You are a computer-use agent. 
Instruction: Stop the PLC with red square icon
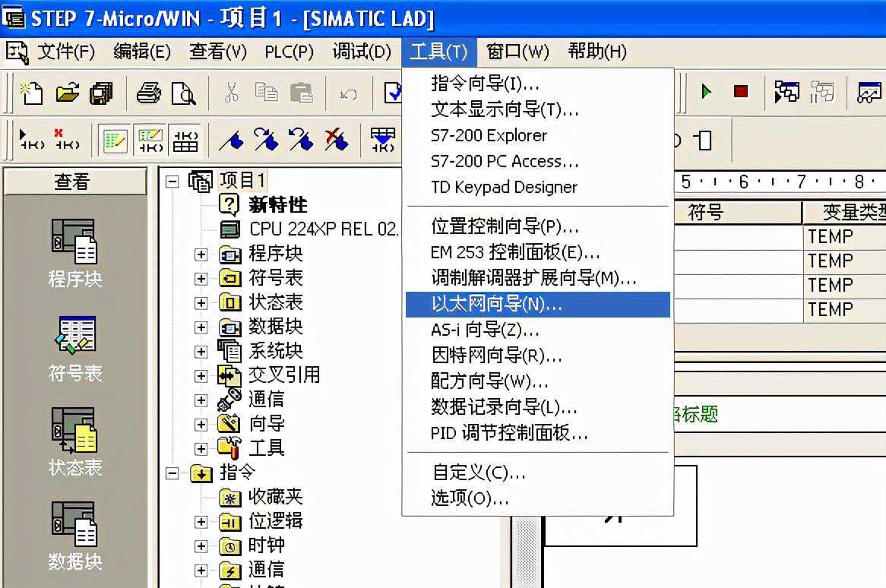tap(742, 90)
